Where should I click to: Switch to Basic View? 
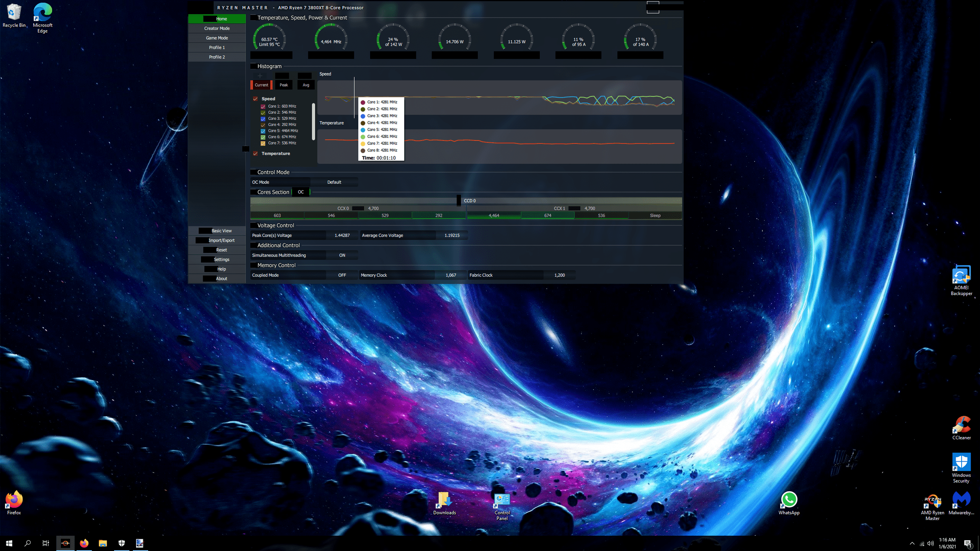point(217,231)
